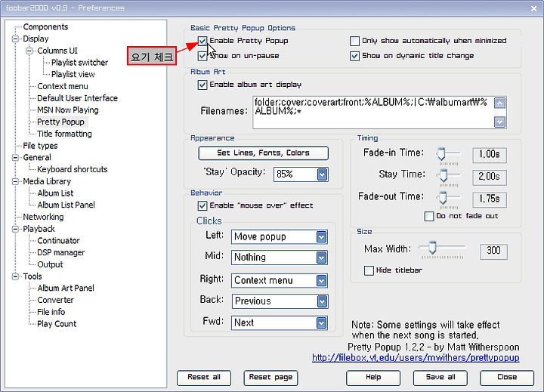Viewport: 544px width, 392px height.
Task: Collapse the Columns UI tree node
Action: (x=29, y=51)
